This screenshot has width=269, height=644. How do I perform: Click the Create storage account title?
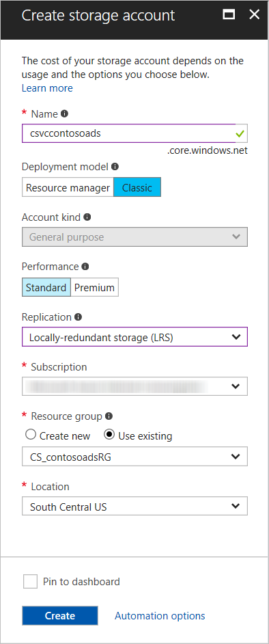tap(98, 15)
